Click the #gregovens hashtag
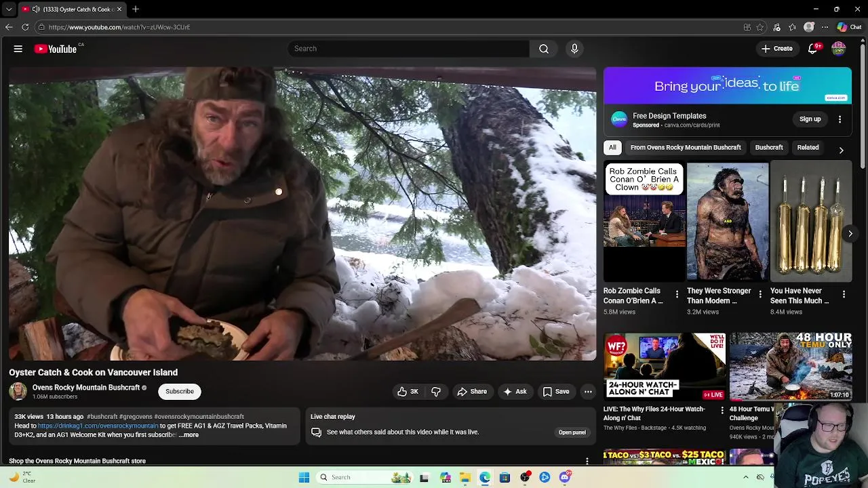Screen dimensions: 868x488 pos(136,417)
